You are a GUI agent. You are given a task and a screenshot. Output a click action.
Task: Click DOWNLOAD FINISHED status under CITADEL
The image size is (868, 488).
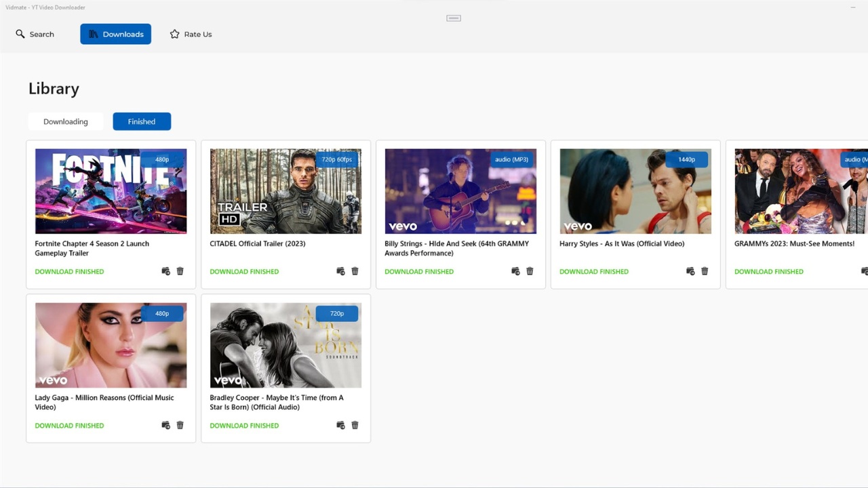pyautogui.click(x=244, y=271)
